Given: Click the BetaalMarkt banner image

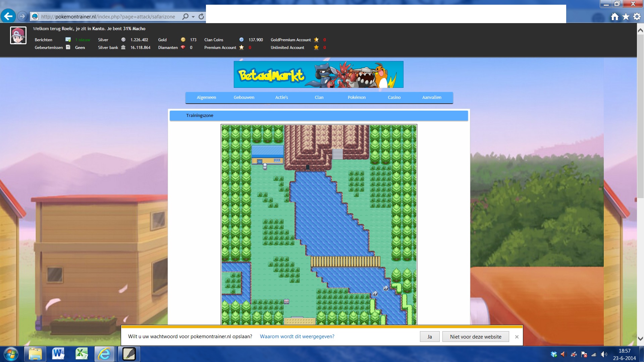Looking at the screenshot, I should pos(319,74).
